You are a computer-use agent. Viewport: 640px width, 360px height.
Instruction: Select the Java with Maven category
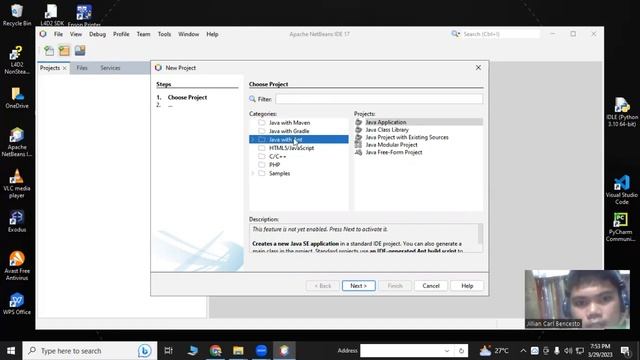click(289, 122)
